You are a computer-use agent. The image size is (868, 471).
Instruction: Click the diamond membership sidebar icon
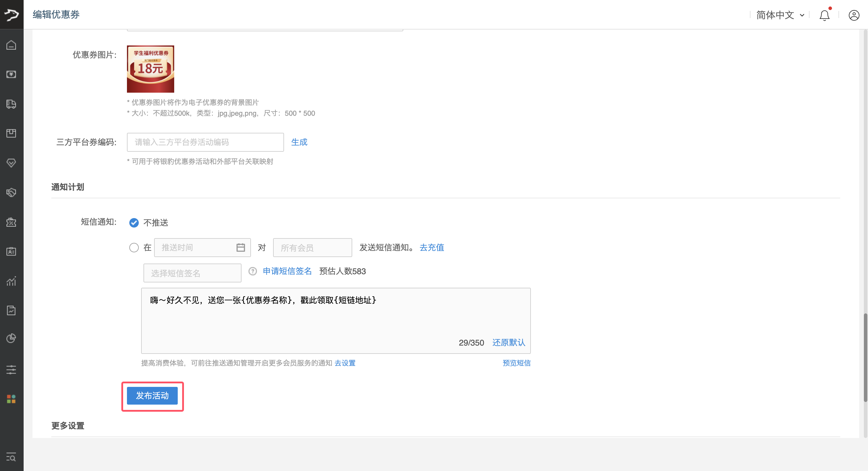point(11,163)
